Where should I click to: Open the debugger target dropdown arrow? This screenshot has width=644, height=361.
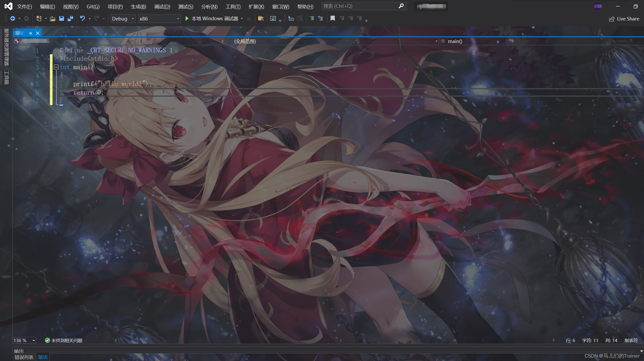242,19
